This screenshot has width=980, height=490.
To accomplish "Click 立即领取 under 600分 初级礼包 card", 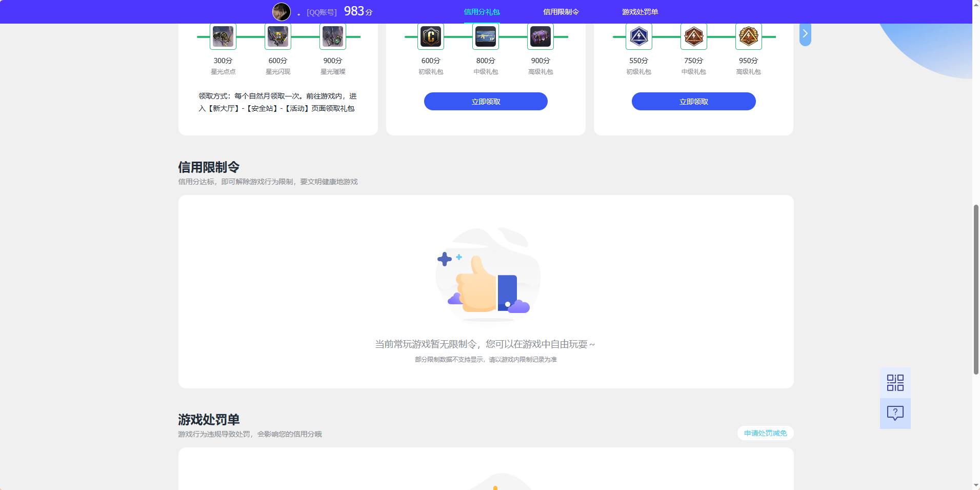I will 486,102.
